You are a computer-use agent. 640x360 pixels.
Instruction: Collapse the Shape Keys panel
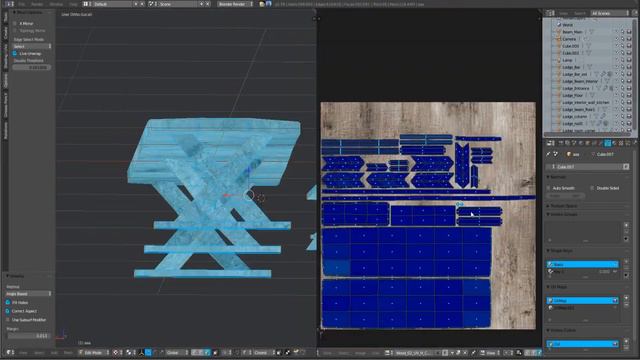coord(560,251)
